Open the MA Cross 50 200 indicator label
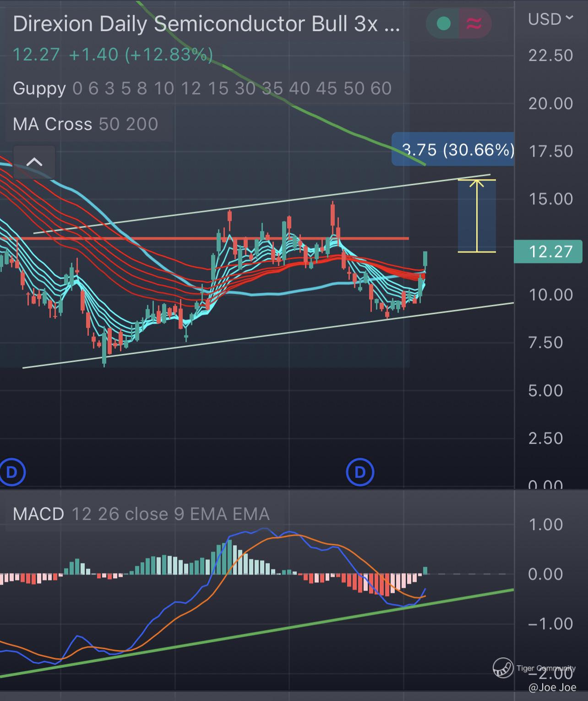Image resolution: width=588 pixels, height=701 pixels. (x=85, y=124)
